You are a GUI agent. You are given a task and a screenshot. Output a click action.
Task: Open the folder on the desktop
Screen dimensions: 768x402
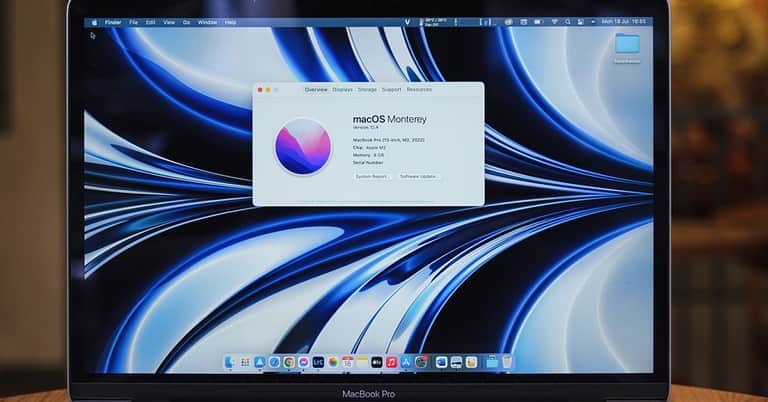pyautogui.click(x=627, y=44)
